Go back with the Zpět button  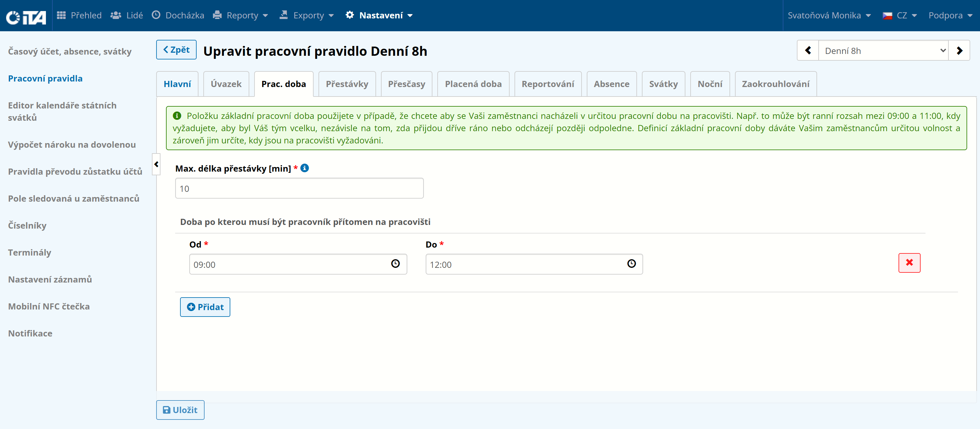176,50
